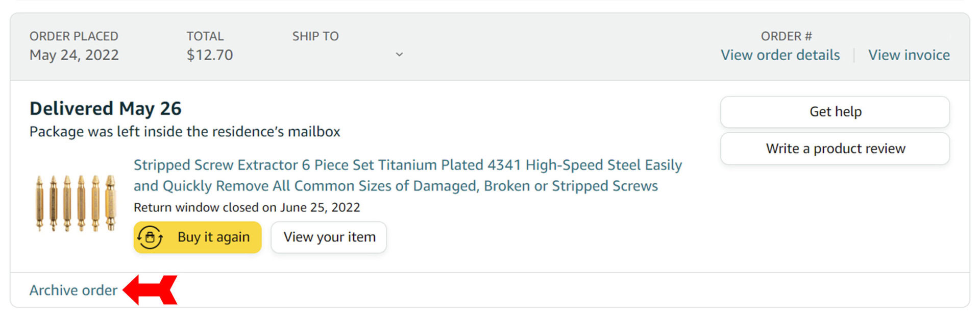Click the SHIP TO label
Image resolution: width=980 pixels, height=315 pixels.
point(315,36)
